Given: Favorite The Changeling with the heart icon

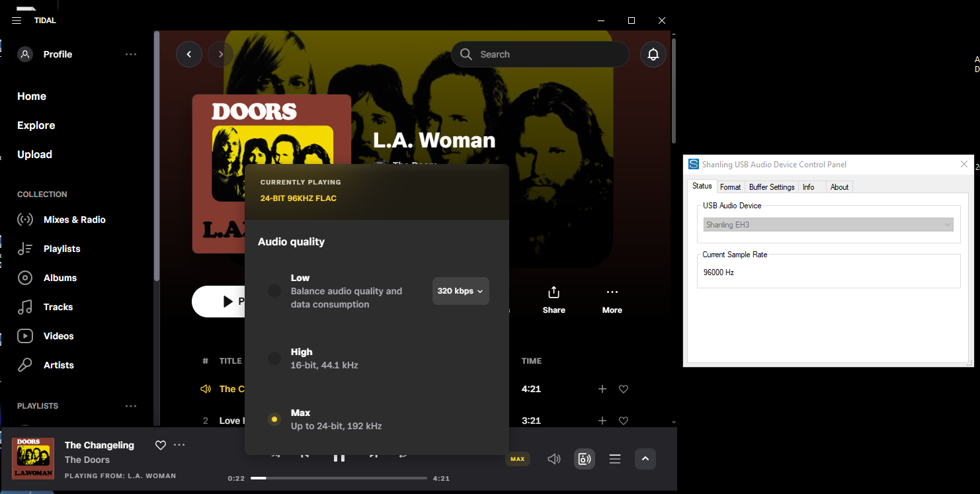Looking at the screenshot, I should [x=160, y=445].
